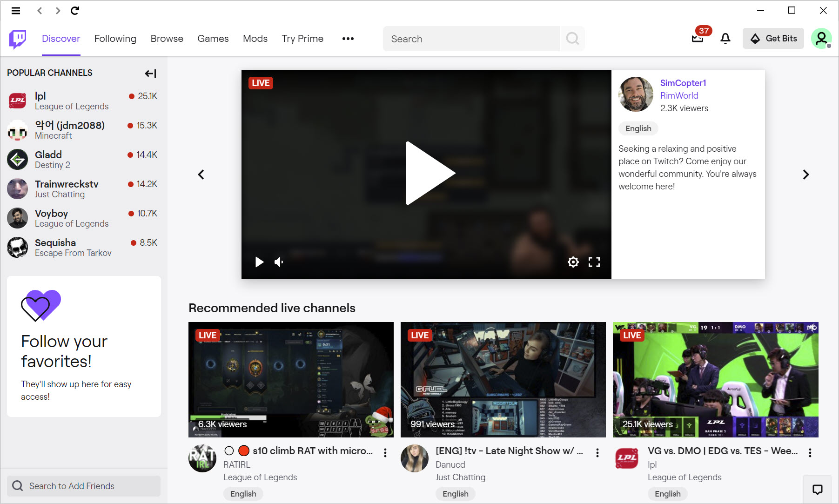Collapse the Popular Channels sidebar
Image resolution: width=839 pixels, height=504 pixels.
(150, 73)
